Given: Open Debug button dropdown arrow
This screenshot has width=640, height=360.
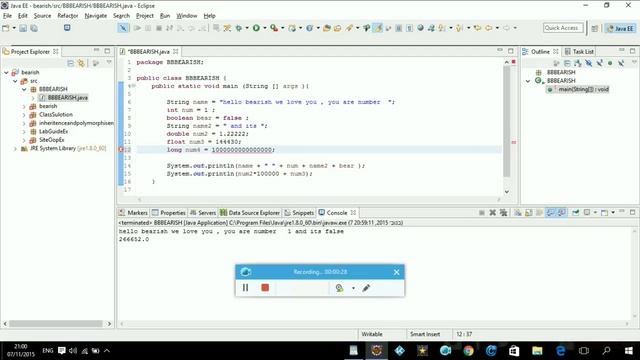Looking at the screenshot, I should (247, 28).
